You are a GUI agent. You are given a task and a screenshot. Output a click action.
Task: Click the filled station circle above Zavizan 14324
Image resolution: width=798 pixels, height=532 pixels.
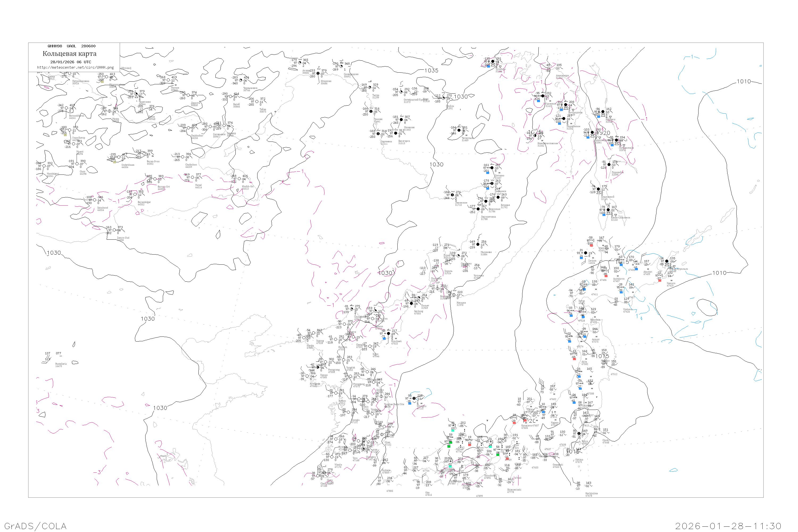[x=586, y=253]
